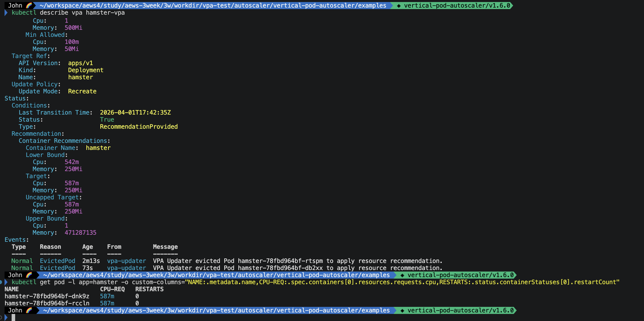Click the blue prompt arrow before kubectl get
This screenshot has width=644, height=321.
(6, 282)
